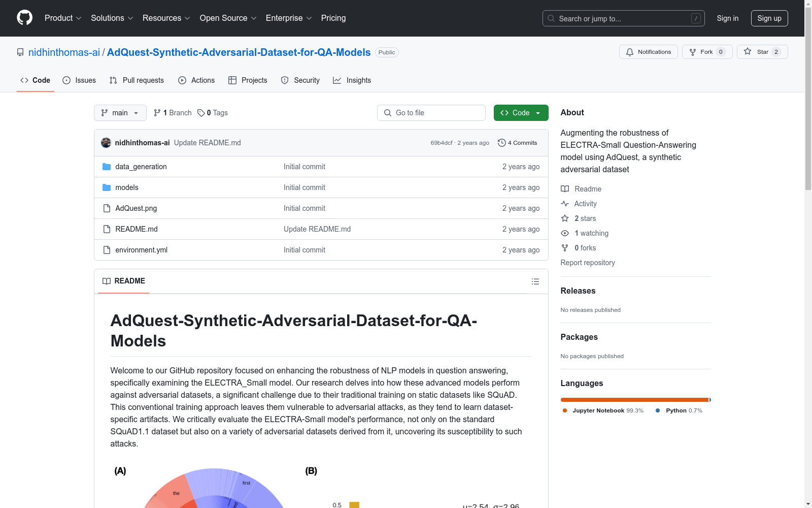The height and width of the screenshot is (508, 812).
Task: Click the eye icon beside 1 watching
Action: point(565,233)
